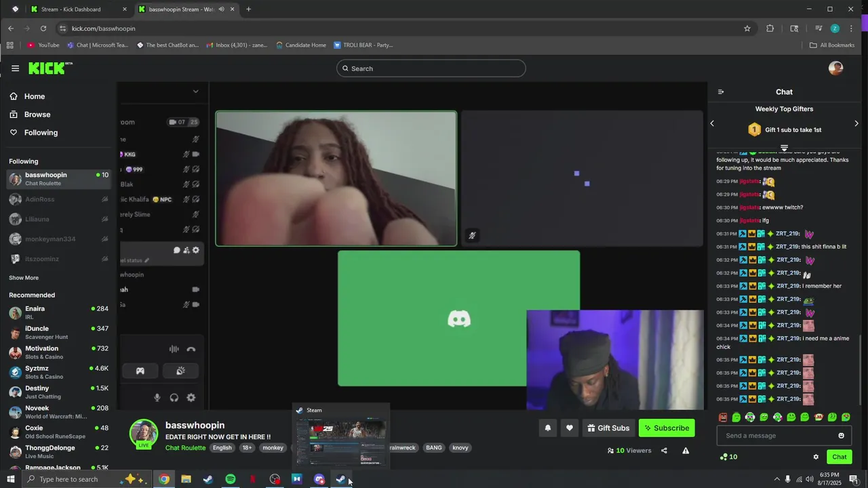
Task: Open Candidate Home bookmark
Action: pos(301,45)
